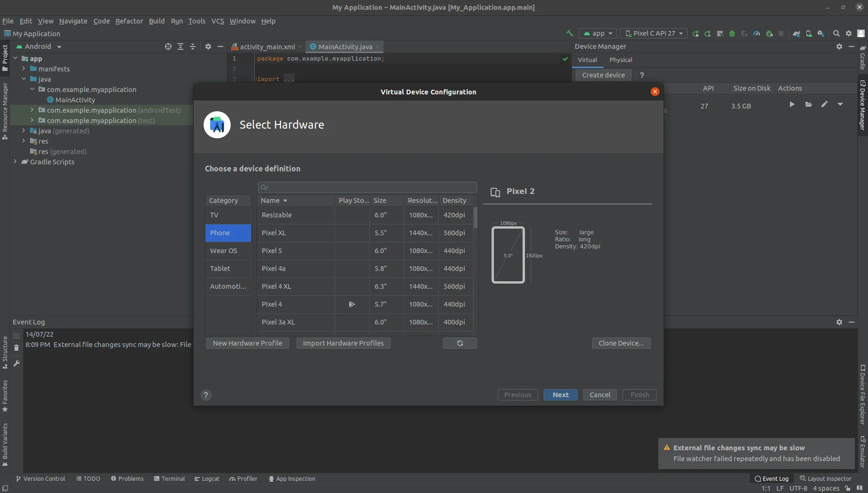Click the New Hardware Profile button
This screenshot has width=868, height=493.
pyautogui.click(x=247, y=343)
